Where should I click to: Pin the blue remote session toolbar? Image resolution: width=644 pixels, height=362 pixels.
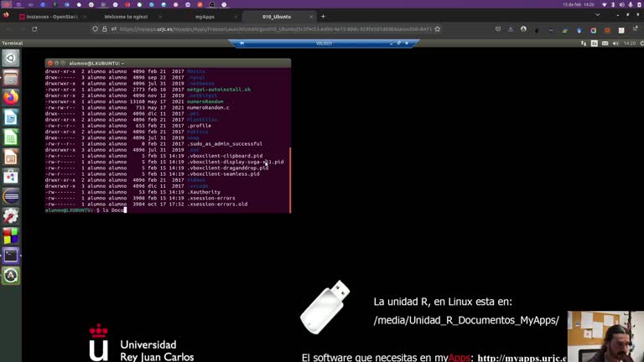coord(241,43)
